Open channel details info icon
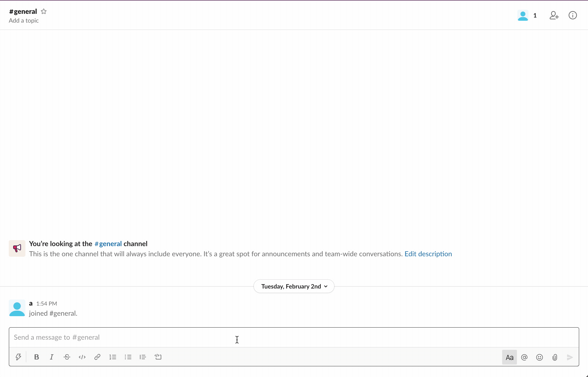Screen dimensions: 588x377 click(573, 15)
